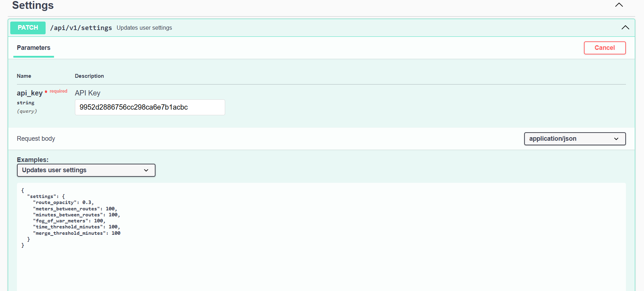Click the "settings": { line
644x291 pixels.
coord(46,197)
